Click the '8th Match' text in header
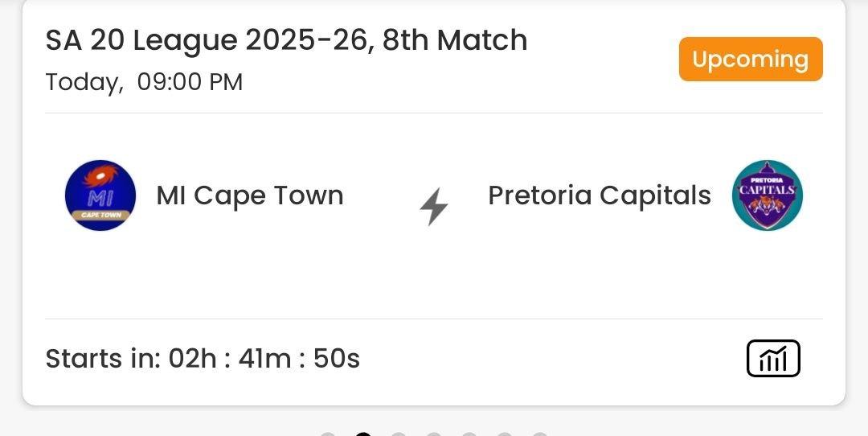The width and height of the screenshot is (868, 436). 455,40
